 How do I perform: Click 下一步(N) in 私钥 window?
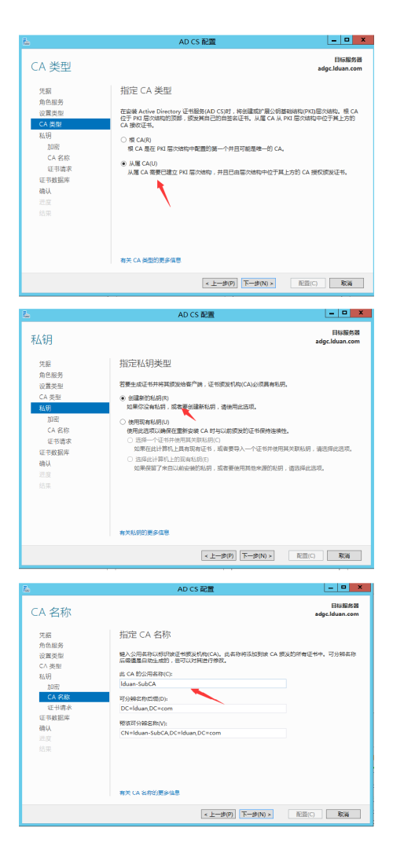(257, 555)
